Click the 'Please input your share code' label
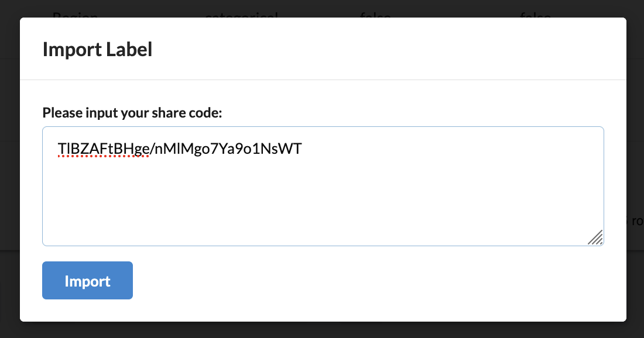Viewport: 644px width, 338px height. 132,112
